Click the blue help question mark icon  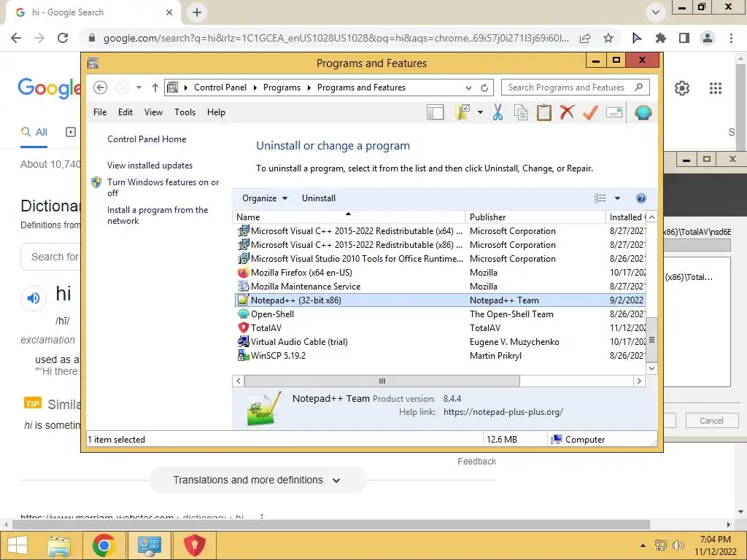(x=641, y=198)
